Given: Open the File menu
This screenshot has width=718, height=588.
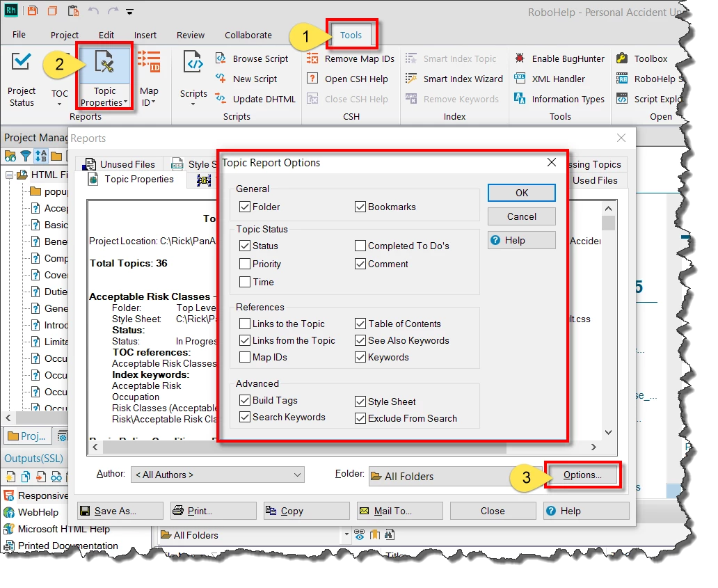Looking at the screenshot, I should [19, 35].
